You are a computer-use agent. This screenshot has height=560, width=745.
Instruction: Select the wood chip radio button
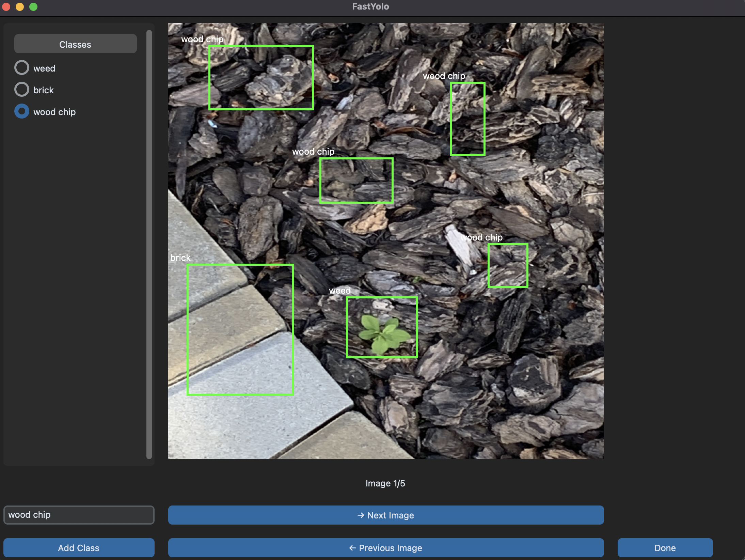[x=22, y=111]
